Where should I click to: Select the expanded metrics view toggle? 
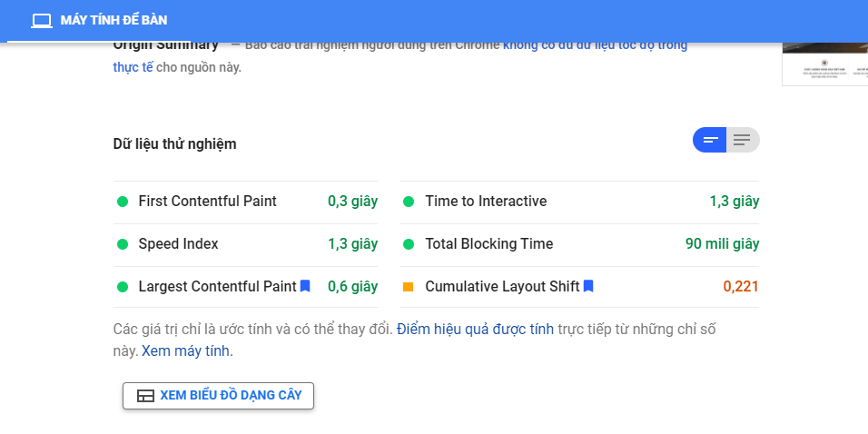743,140
